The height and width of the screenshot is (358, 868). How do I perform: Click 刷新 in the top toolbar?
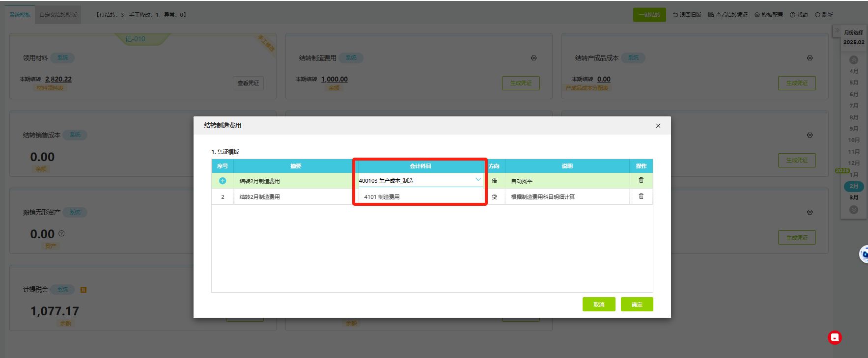click(824, 15)
